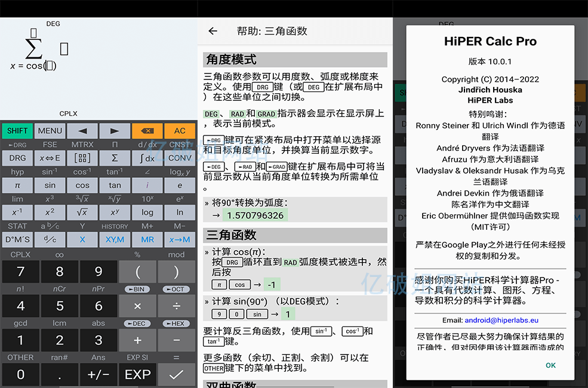Screen dimensions: 588x388
Task: Go back using the help page arrow
Action: point(213,31)
